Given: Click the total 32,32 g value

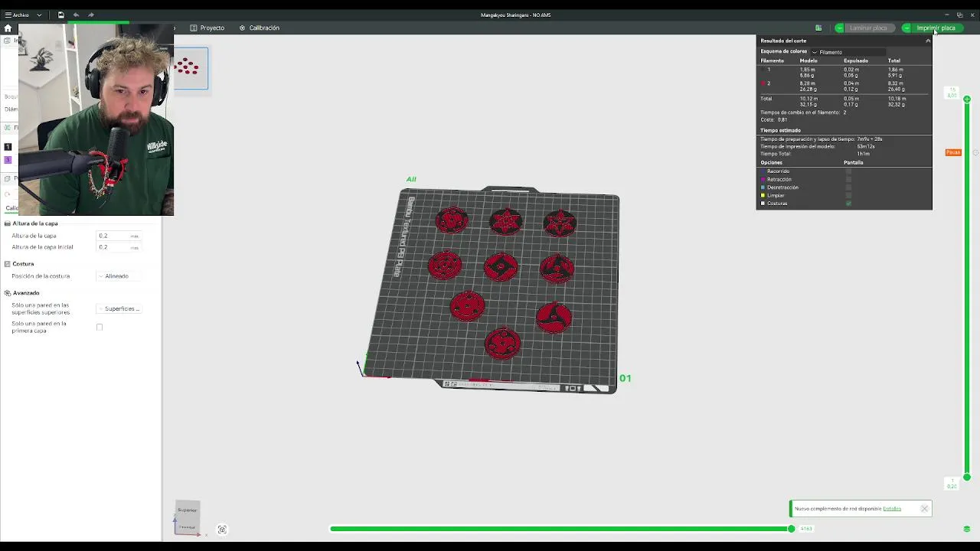Looking at the screenshot, I should (897, 104).
